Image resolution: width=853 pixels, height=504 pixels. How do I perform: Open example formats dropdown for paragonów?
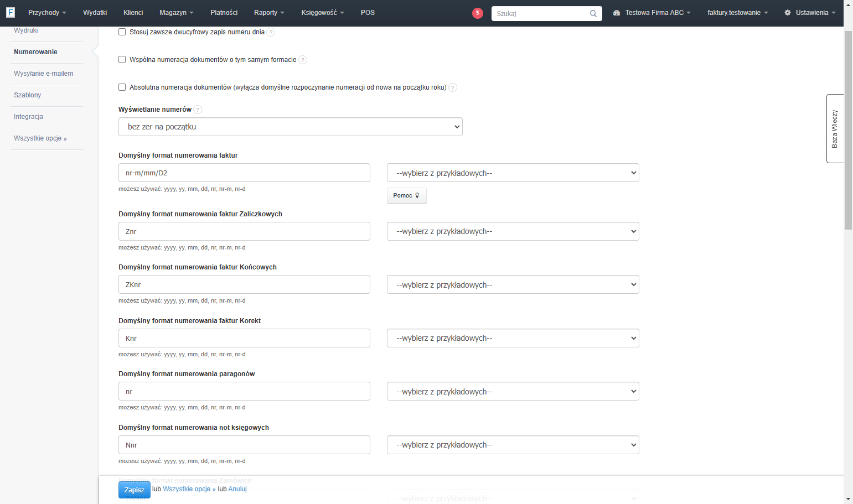513,392
